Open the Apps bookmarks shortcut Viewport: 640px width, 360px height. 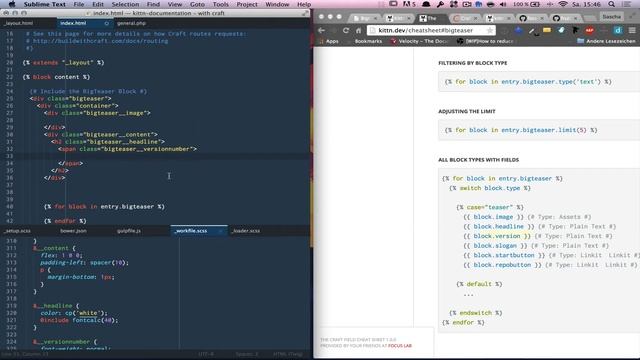329,41
